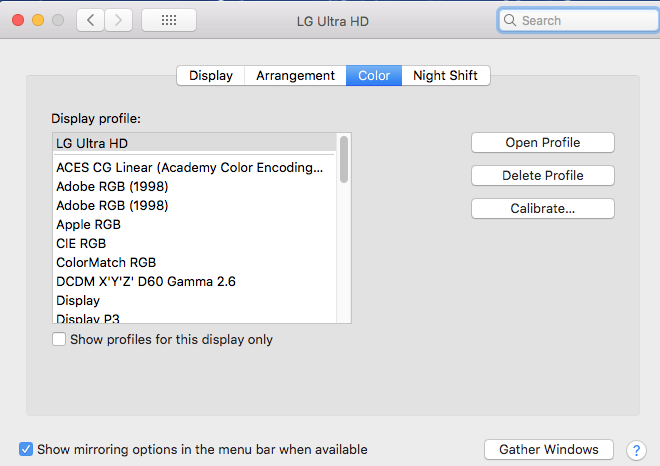This screenshot has width=660, height=466.
Task: Open the Arrangement tab
Action: (x=295, y=75)
